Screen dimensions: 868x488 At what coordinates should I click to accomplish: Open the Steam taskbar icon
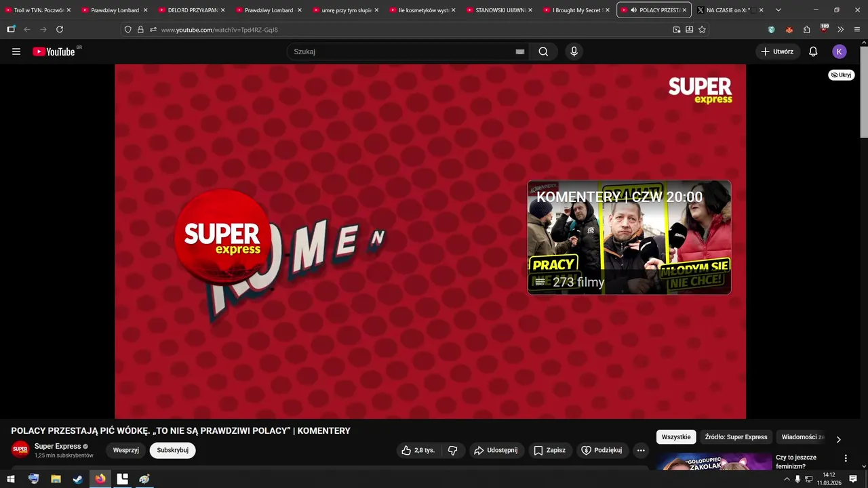(78, 479)
